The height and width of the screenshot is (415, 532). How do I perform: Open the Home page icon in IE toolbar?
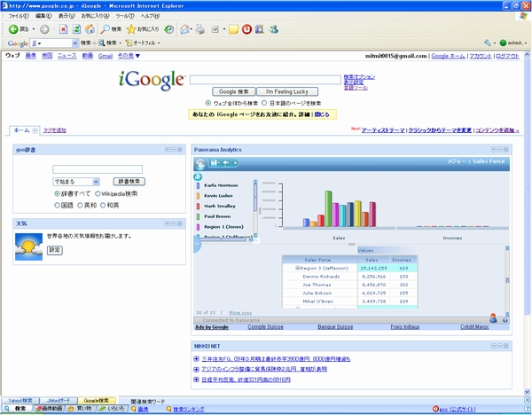click(90, 29)
